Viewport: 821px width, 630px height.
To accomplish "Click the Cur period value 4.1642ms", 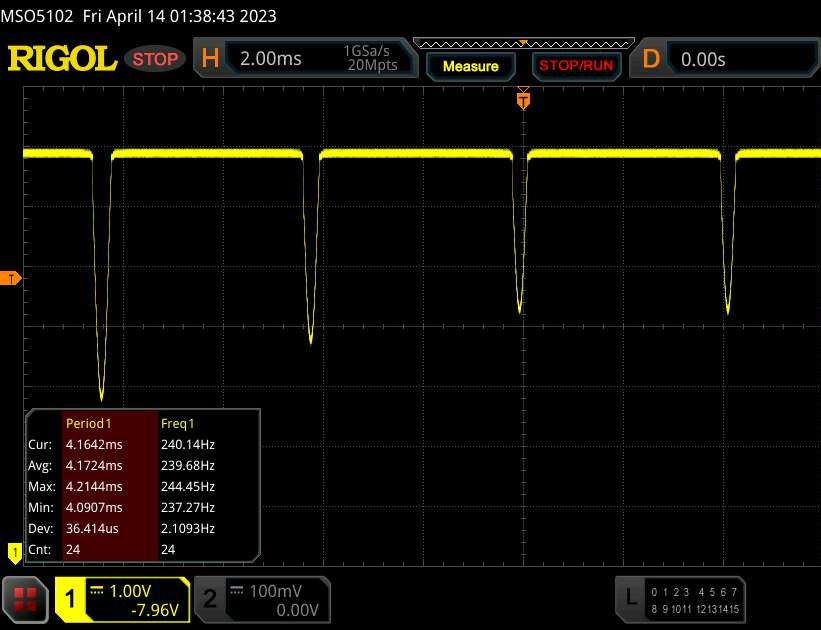I will [x=94, y=445].
